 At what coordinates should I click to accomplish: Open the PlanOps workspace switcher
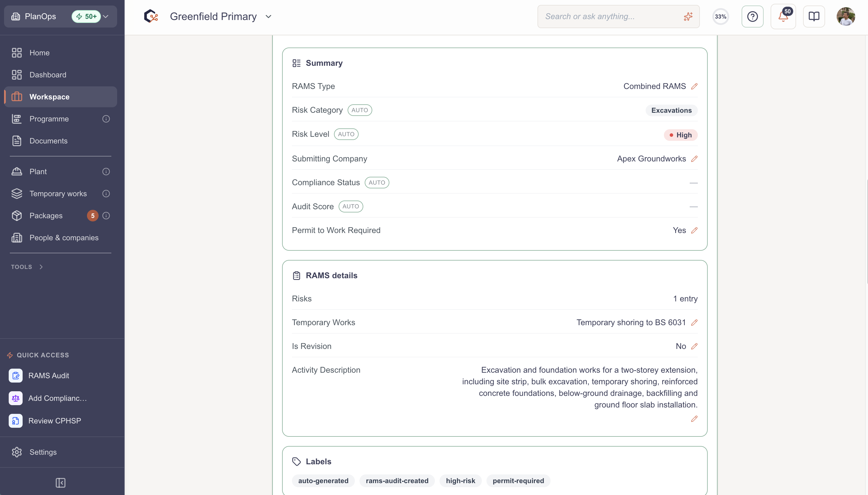(x=61, y=16)
